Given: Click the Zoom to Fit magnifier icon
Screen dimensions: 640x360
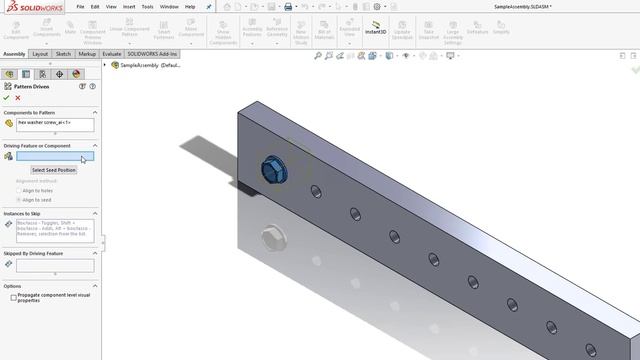Looking at the screenshot, I should [318, 56].
